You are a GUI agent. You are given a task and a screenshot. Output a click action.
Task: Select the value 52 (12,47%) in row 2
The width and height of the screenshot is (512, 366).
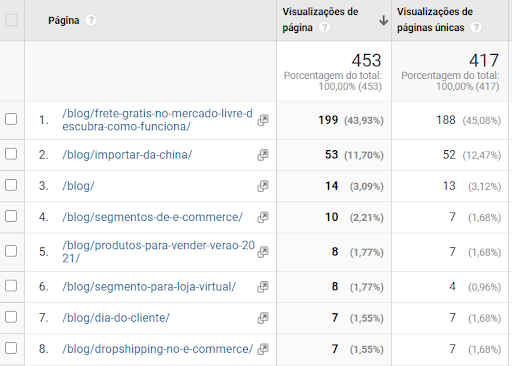coord(472,155)
